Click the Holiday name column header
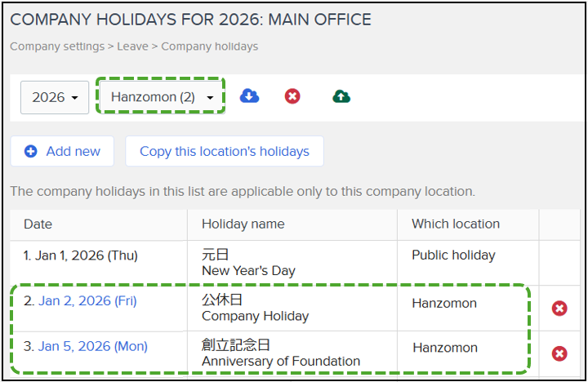This screenshot has height=382, width=588. [243, 224]
